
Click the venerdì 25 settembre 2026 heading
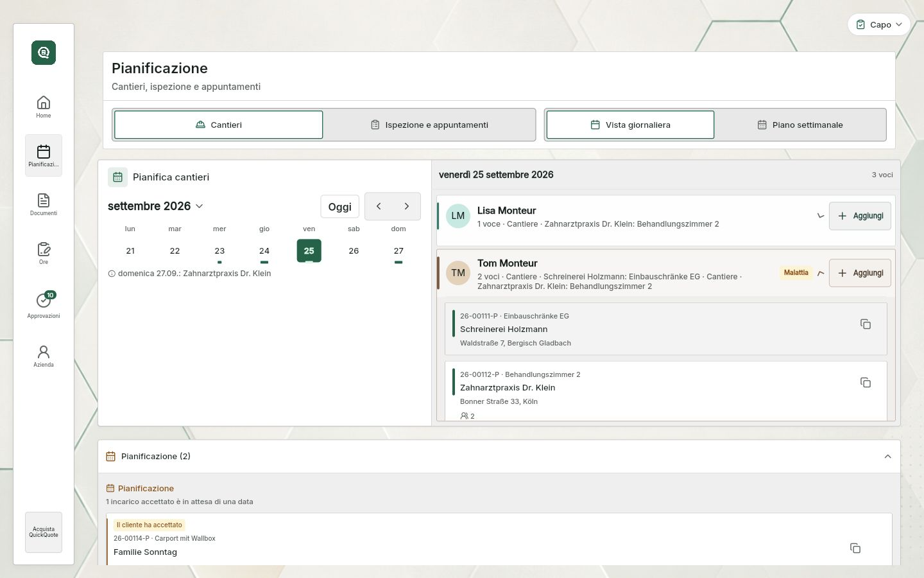[x=496, y=175]
